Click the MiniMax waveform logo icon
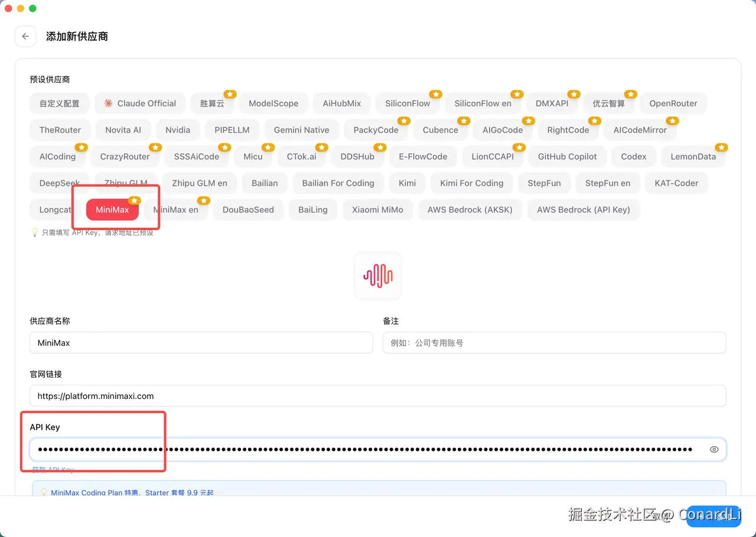The image size is (756, 537). pos(378,276)
